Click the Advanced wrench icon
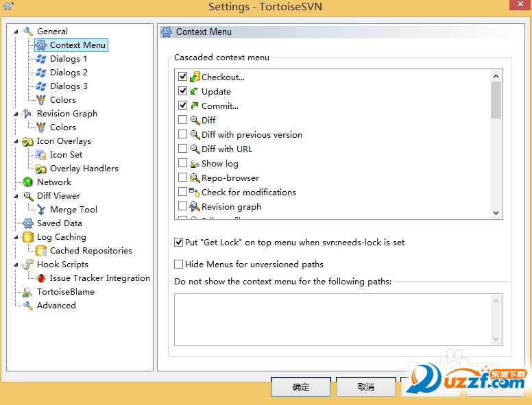Screen dimensions: 532x405 click(28, 306)
